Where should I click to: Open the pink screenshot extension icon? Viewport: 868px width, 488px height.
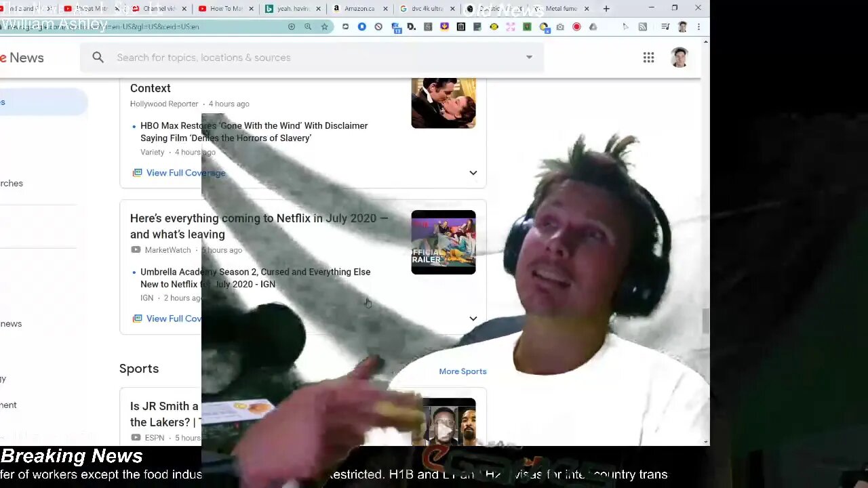pyautogui.click(x=511, y=26)
